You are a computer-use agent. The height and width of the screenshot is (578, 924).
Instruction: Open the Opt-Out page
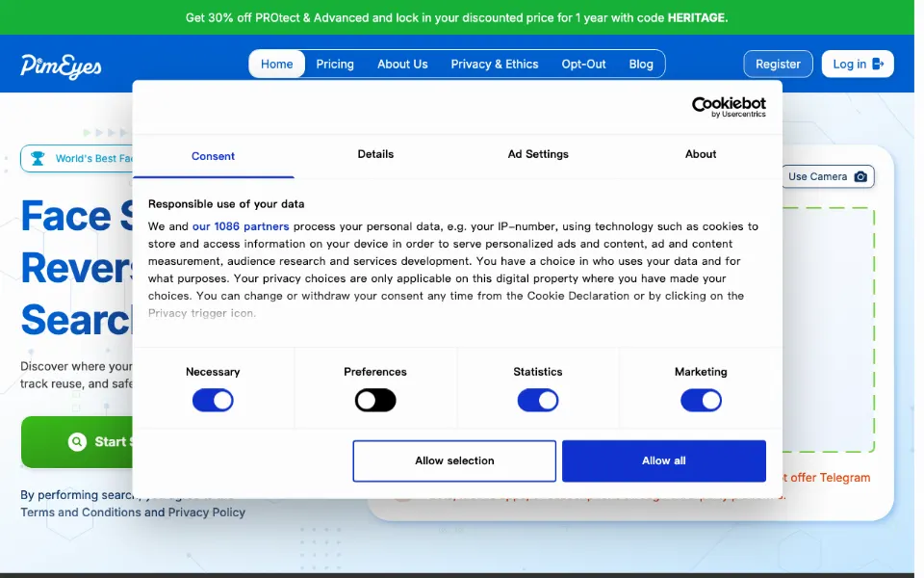583,64
